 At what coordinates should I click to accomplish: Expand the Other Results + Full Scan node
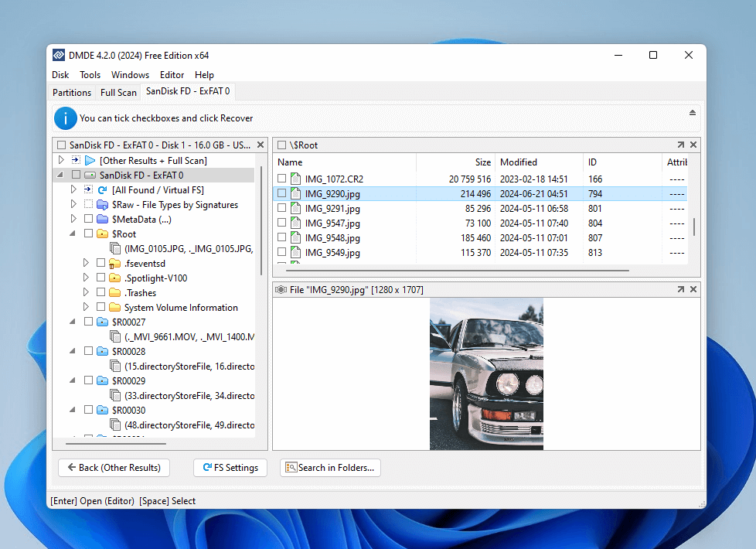63,159
